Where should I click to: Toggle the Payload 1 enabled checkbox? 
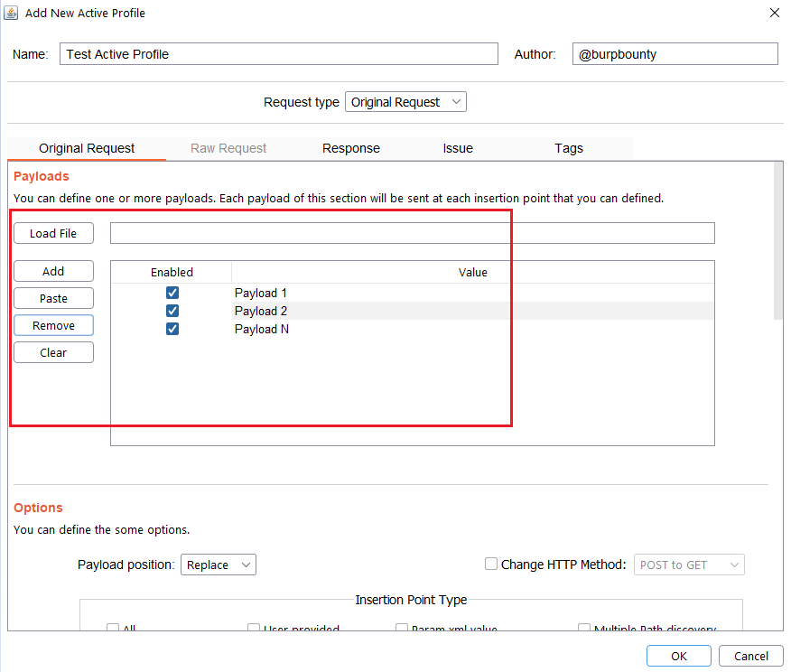click(x=172, y=293)
